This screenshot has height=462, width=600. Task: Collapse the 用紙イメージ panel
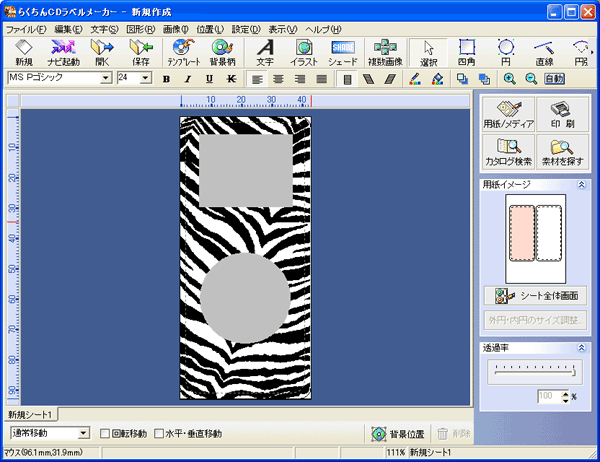581,185
